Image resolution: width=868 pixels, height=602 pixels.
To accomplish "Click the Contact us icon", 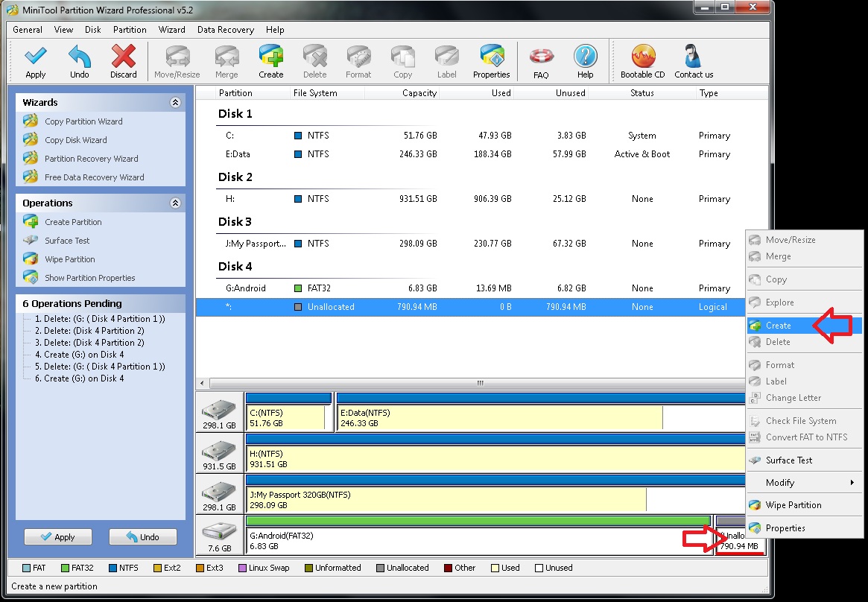I will coord(693,57).
